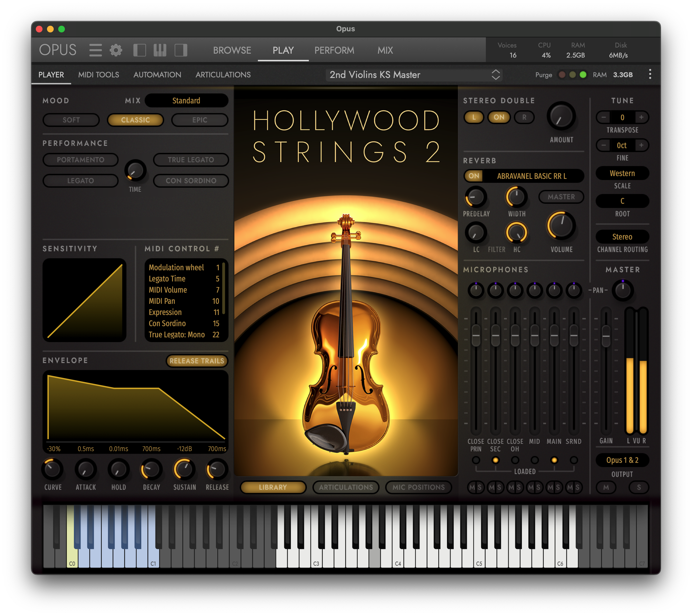
Task: Enable Con Sordino mode
Action: (191, 180)
